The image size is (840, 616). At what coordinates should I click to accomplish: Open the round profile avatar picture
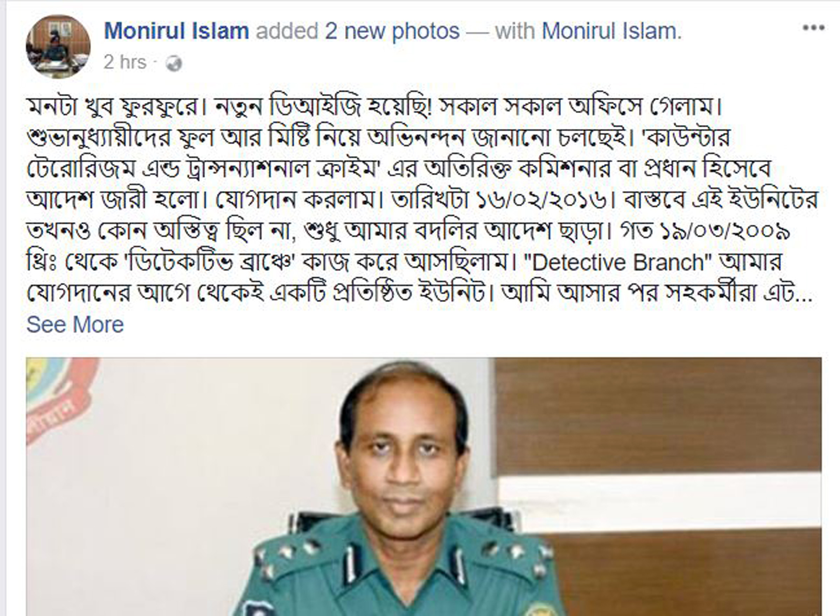[58, 47]
